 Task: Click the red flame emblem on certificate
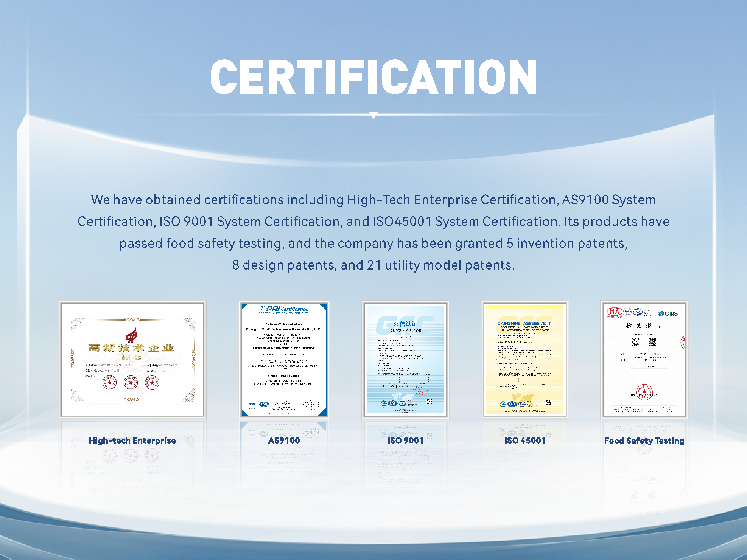pos(132,335)
